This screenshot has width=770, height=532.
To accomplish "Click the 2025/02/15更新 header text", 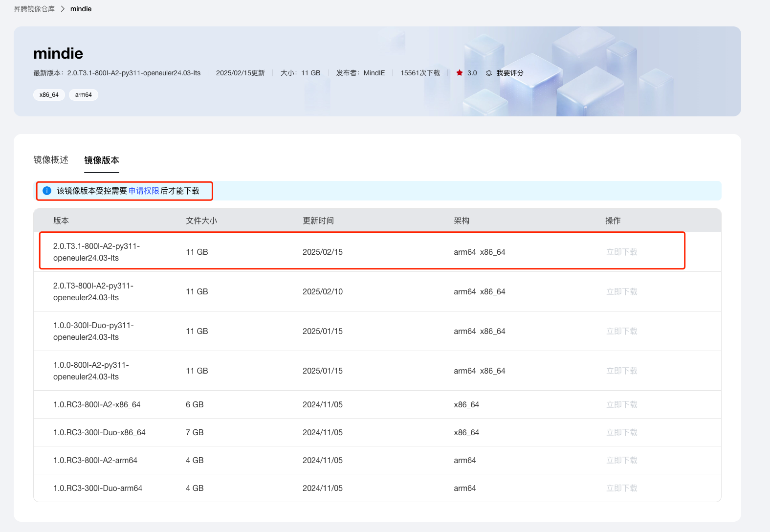I will point(241,73).
